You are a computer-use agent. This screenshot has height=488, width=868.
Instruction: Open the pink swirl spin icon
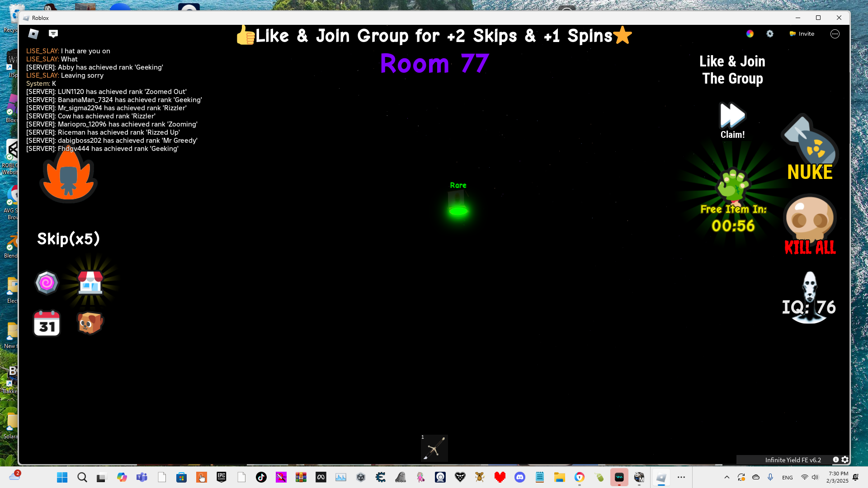pyautogui.click(x=47, y=283)
